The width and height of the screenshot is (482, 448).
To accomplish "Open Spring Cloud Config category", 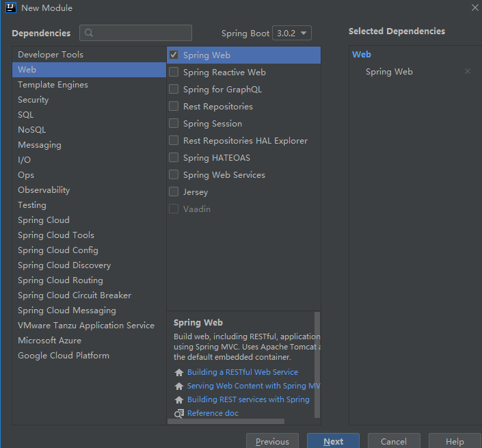I will coord(89,250).
